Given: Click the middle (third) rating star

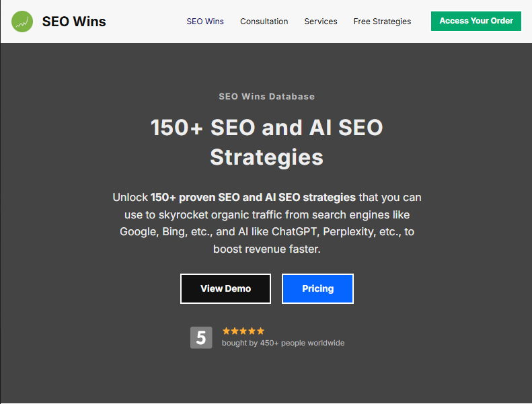Looking at the screenshot, I should point(243,331).
